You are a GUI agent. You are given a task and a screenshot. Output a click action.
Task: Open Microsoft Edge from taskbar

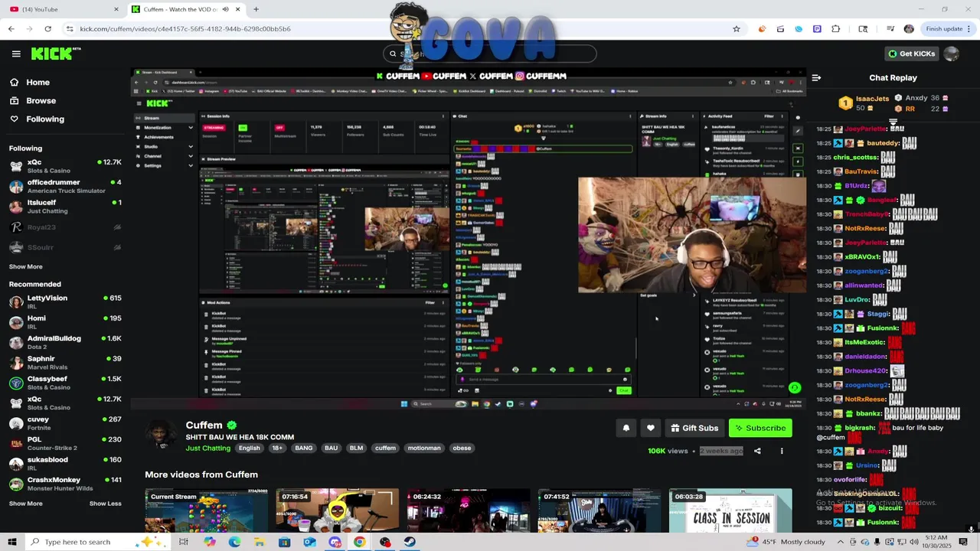(x=234, y=542)
